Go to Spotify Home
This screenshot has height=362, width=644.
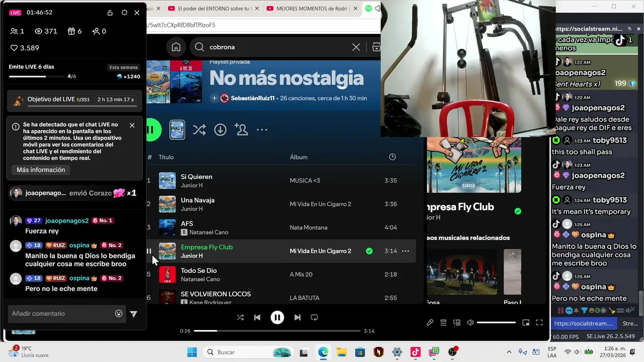coord(176,47)
